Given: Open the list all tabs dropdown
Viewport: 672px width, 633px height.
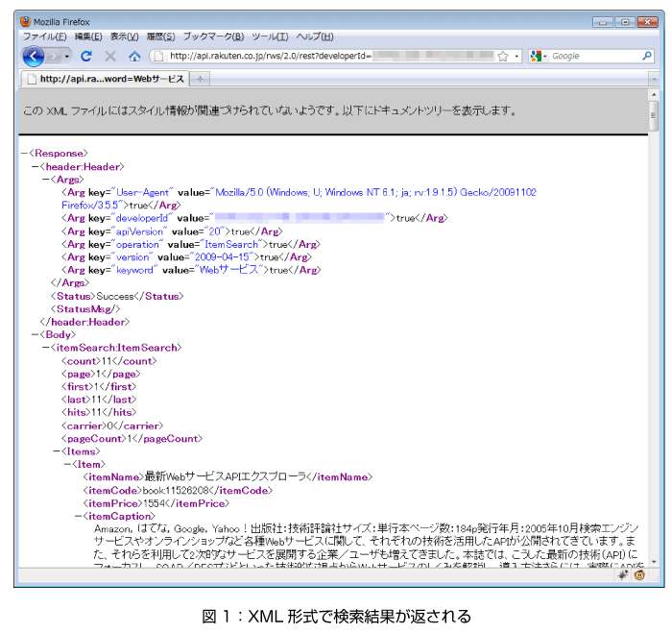Looking at the screenshot, I should coord(654,79).
